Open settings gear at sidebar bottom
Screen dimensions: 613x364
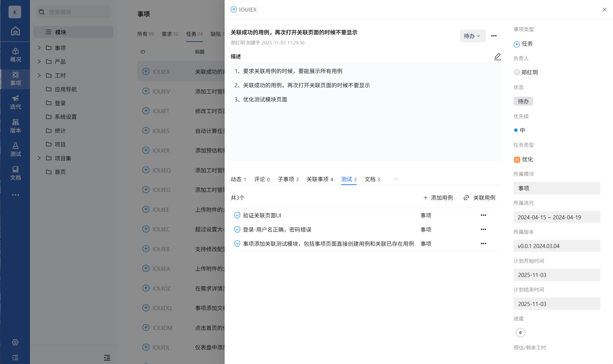click(15, 342)
